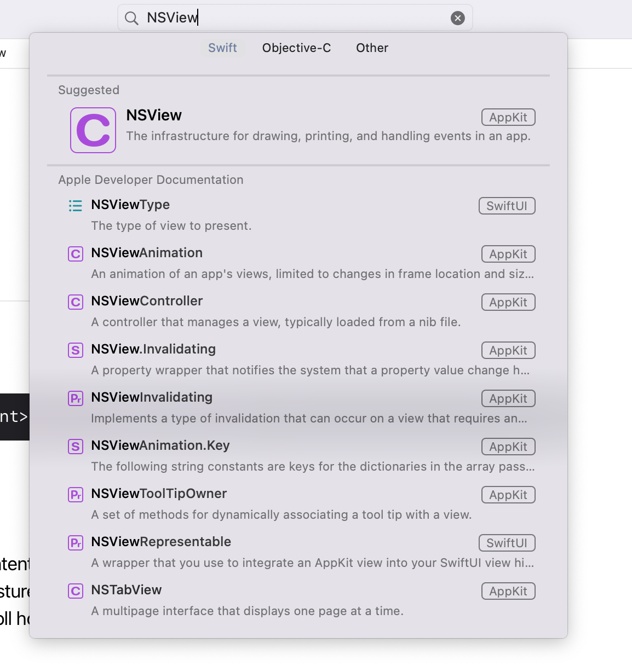
Task: Open the NSViewType result
Action: [x=130, y=205]
